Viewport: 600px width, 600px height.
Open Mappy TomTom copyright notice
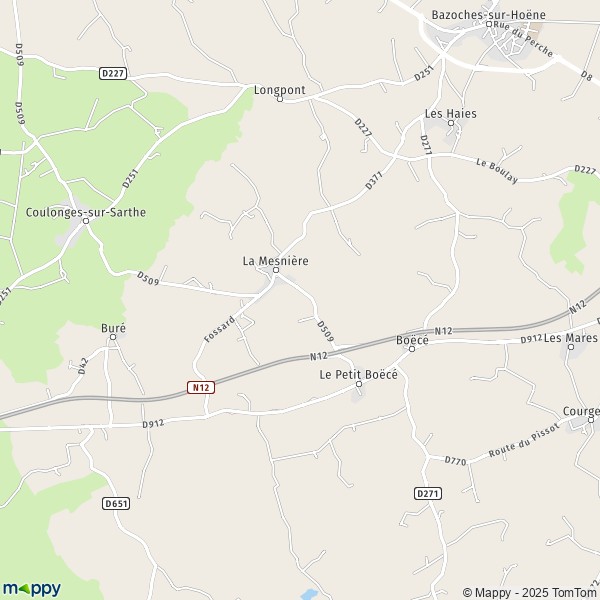(529, 593)
